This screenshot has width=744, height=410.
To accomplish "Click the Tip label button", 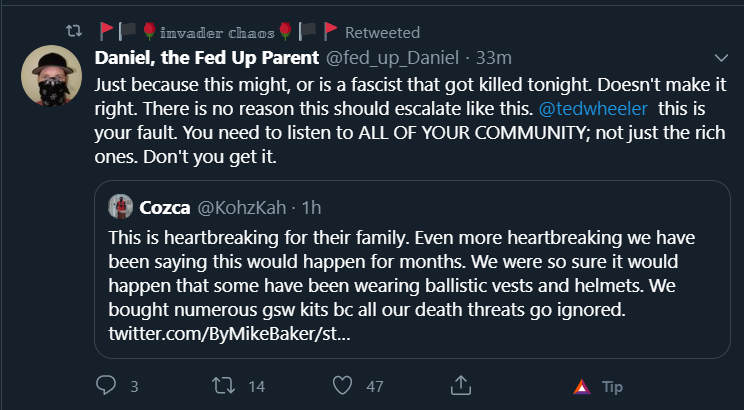I will click(x=612, y=387).
